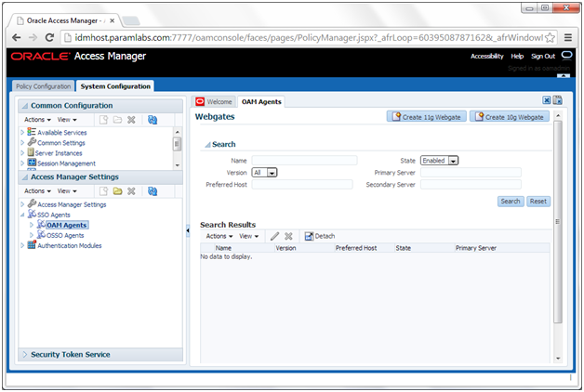Click in the Primary Server field
The height and width of the screenshot is (392, 584).
(x=471, y=173)
